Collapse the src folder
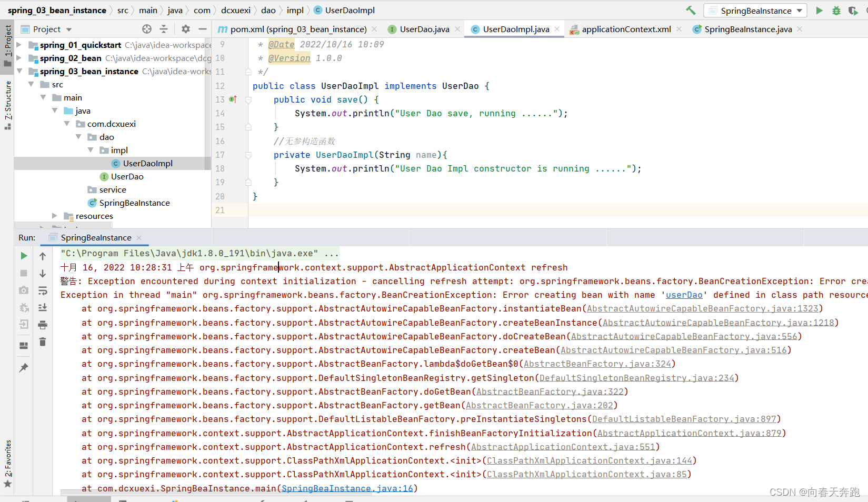Image resolution: width=868 pixels, height=502 pixels. 31,84
